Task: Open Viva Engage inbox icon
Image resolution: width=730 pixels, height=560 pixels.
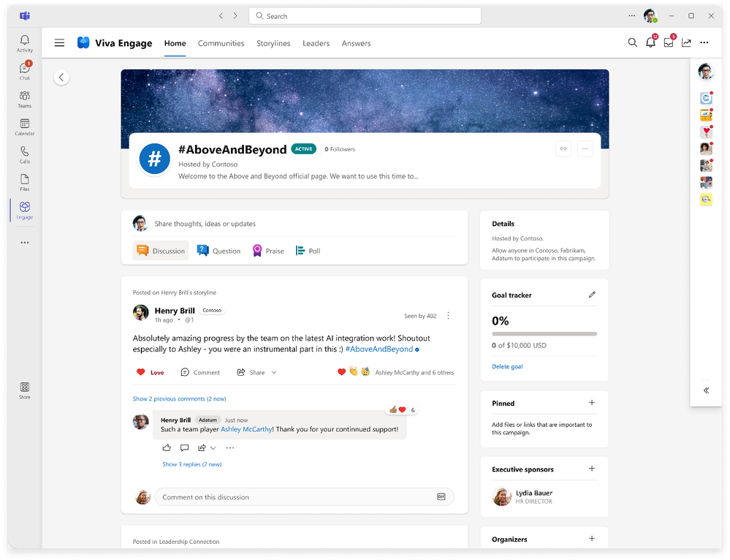Action: click(x=669, y=43)
